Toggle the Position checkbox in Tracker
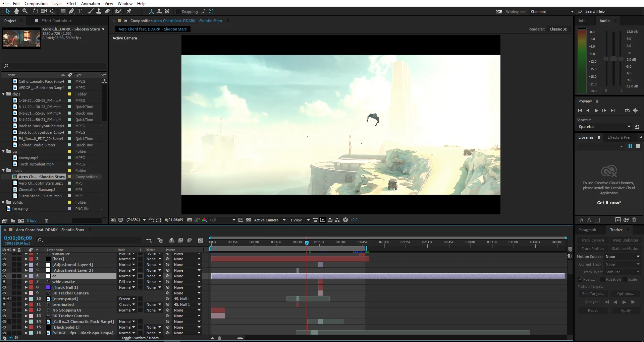The width and height of the screenshot is (644, 342). pyautogui.click(x=580, y=279)
